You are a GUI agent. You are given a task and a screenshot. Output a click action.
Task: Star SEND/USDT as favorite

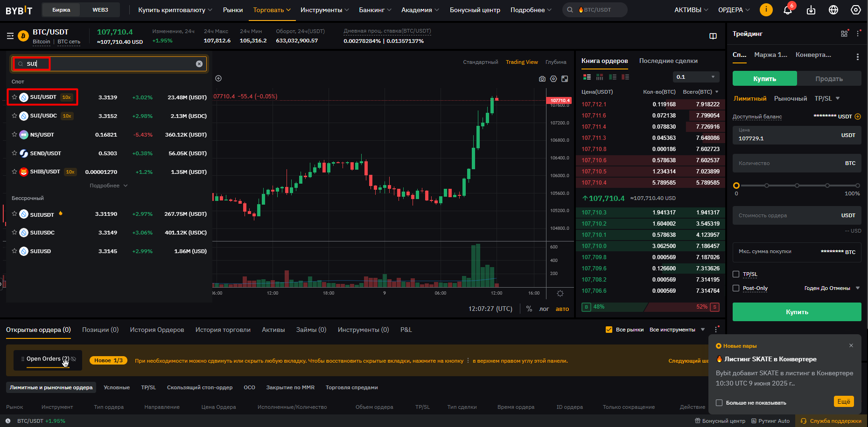click(14, 153)
